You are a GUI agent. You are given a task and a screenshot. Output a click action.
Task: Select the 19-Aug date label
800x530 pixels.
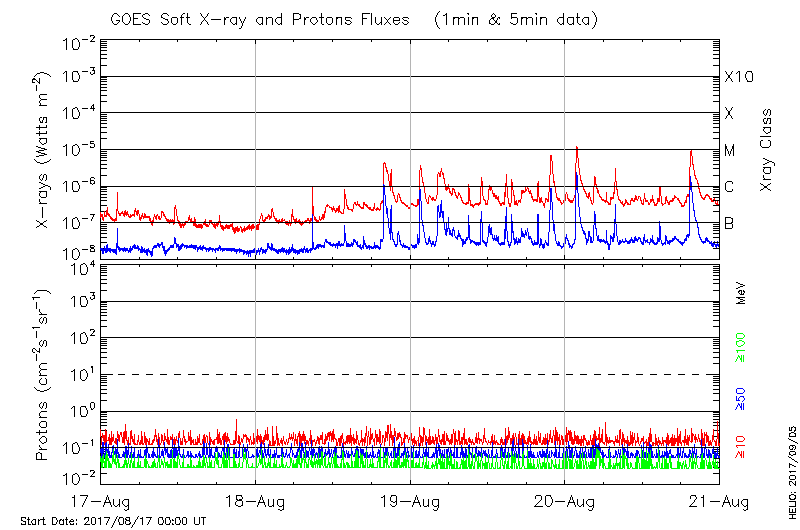pyautogui.click(x=410, y=500)
